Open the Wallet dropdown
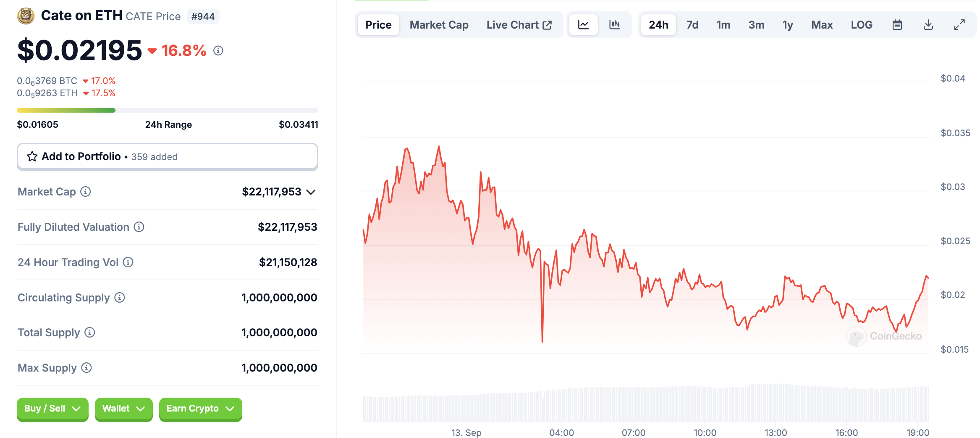Viewport: 980px width, 438px height. pos(123,409)
